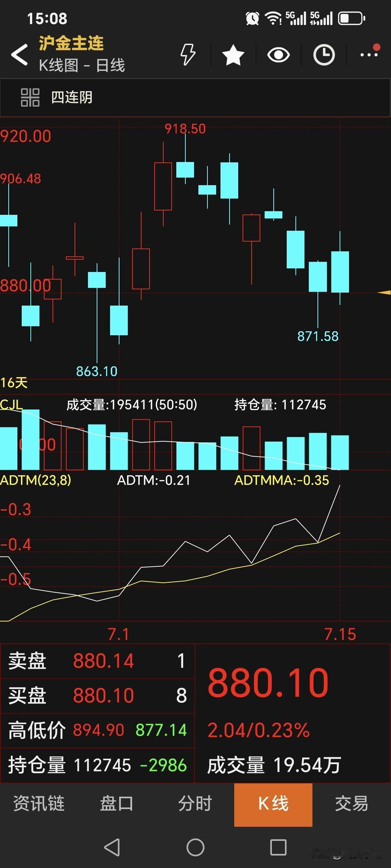391x868 pixels.
Task: Tap the high price 894.90
Action: [x=98, y=730]
